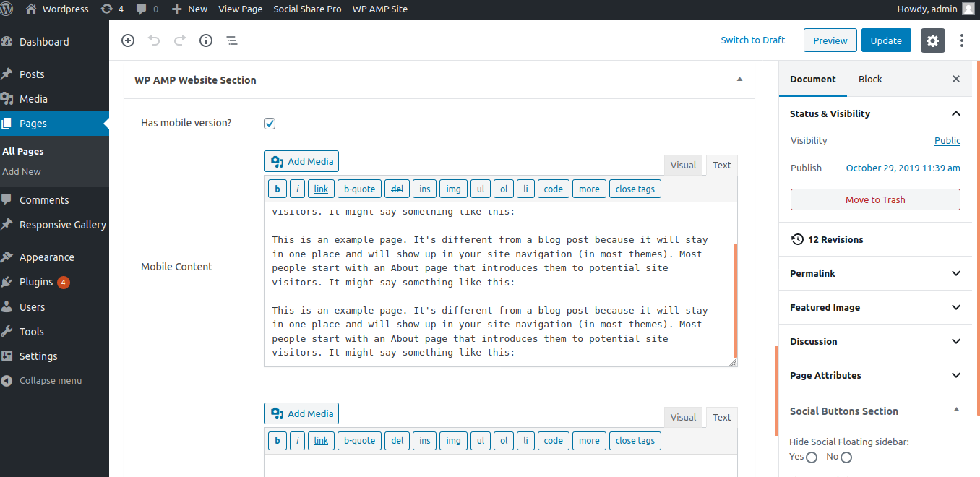Open the New menu in admin bar
The height and width of the screenshot is (477, 980).
(189, 9)
